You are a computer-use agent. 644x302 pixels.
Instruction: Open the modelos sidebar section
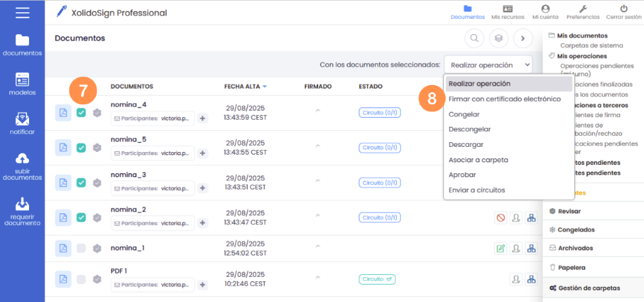click(x=22, y=79)
